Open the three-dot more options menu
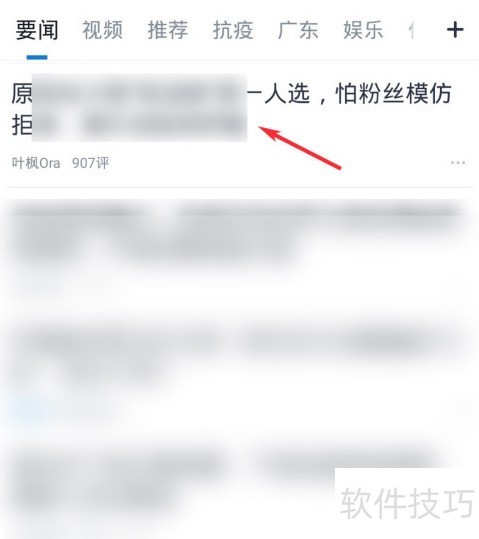 click(x=458, y=163)
